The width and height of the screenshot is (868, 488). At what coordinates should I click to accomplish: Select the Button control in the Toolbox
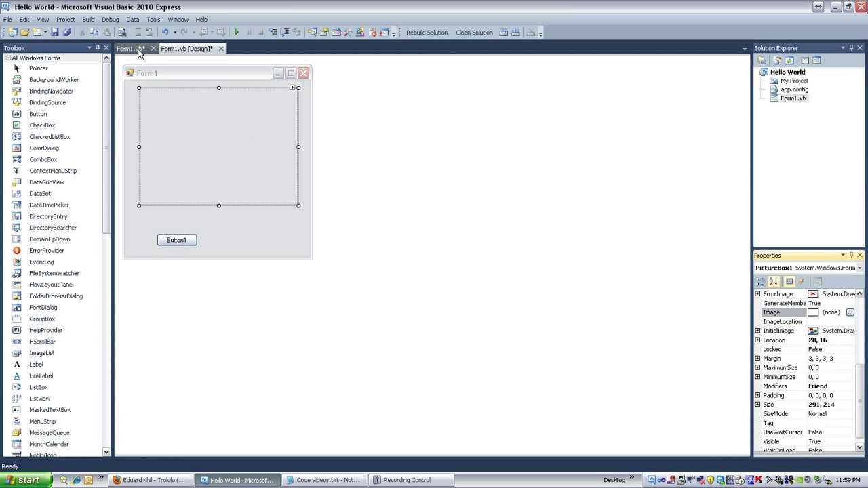pyautogui.click(x=37, y=113)
